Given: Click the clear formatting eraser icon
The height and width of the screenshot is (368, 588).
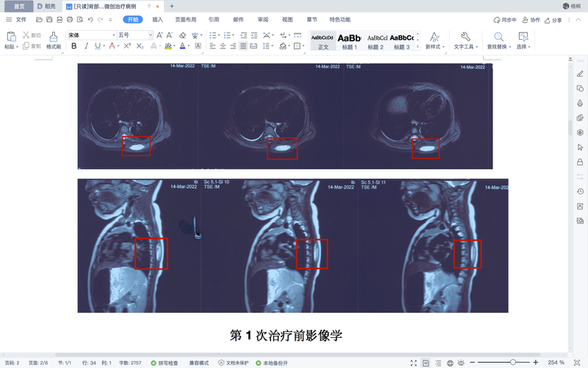Looking at the screenshot, I should pyautogui.click(x=182, y=35).
